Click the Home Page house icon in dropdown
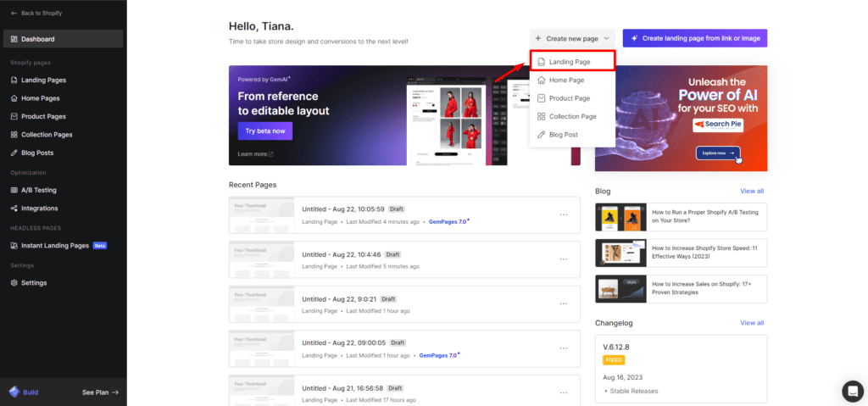The image size is (868, 406). (x=542, y=80)
